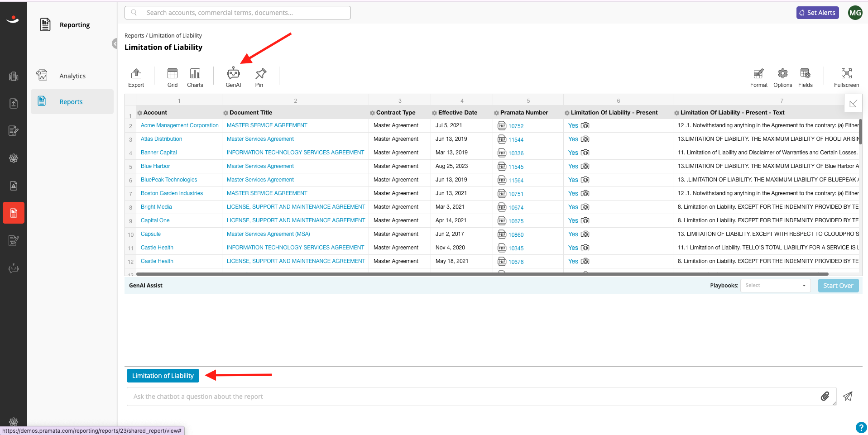Go to Reports breadcrumb
868x435 pixels.
click(134, 36)
